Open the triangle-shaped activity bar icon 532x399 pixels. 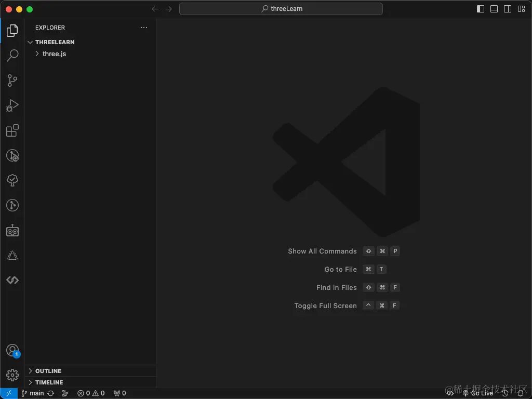point(12,255)
